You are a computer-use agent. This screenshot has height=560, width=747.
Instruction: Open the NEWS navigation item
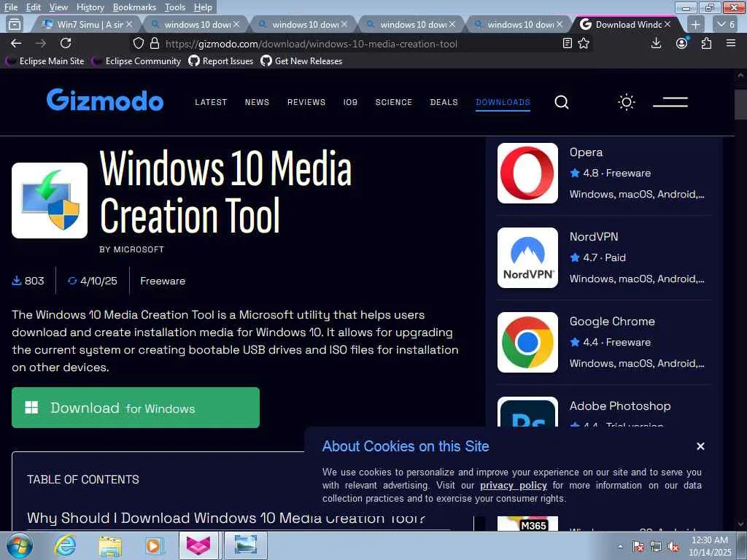click(x=258, y=102)
